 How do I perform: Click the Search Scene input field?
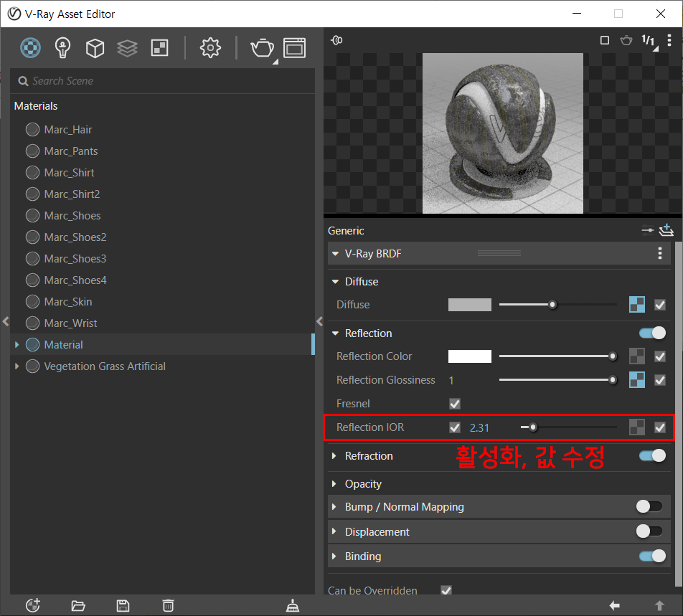pyautogui.click(x=162, y=81)
